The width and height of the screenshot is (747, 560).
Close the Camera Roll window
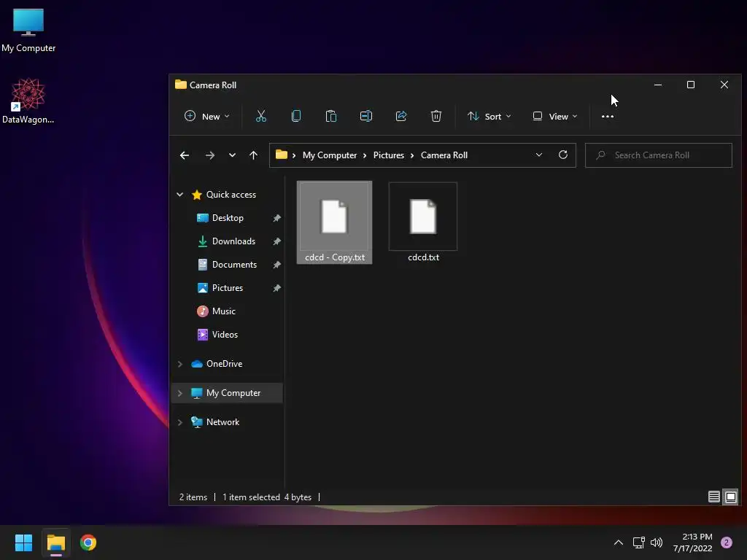click(724, 85)
